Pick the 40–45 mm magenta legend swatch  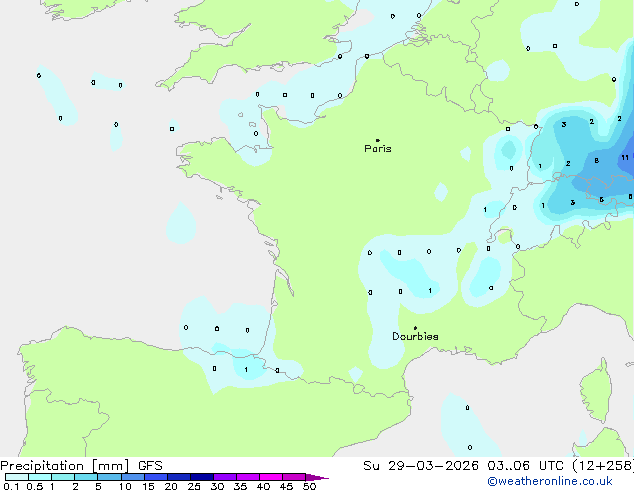point(271,477)
